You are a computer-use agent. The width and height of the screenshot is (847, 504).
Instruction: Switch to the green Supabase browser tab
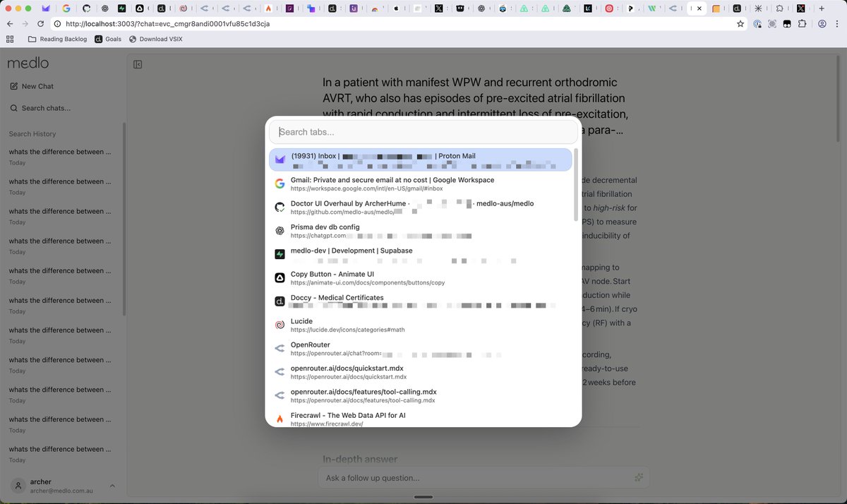122,8
